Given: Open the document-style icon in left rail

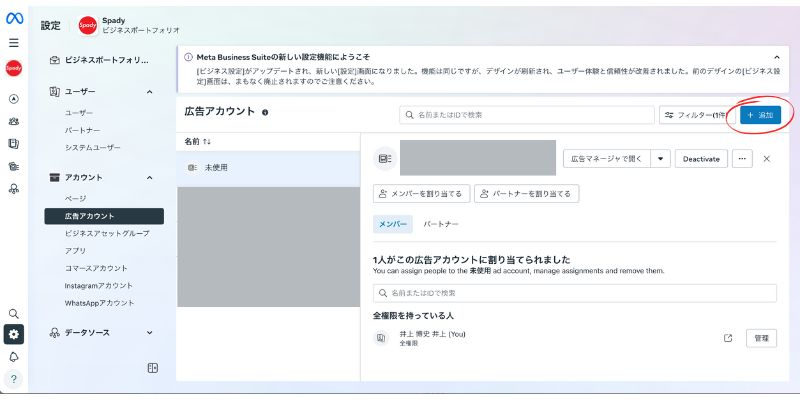Looking at the screenshot, I should [14, 144].
